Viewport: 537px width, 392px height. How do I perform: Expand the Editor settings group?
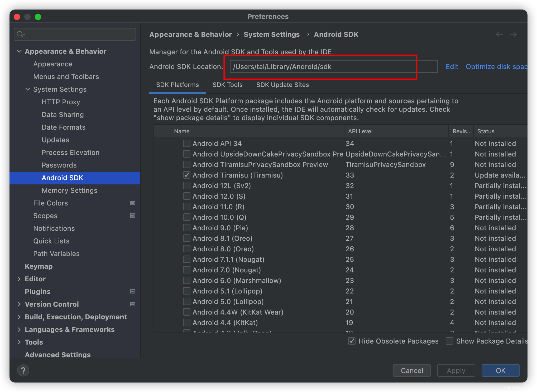(19, 279)
